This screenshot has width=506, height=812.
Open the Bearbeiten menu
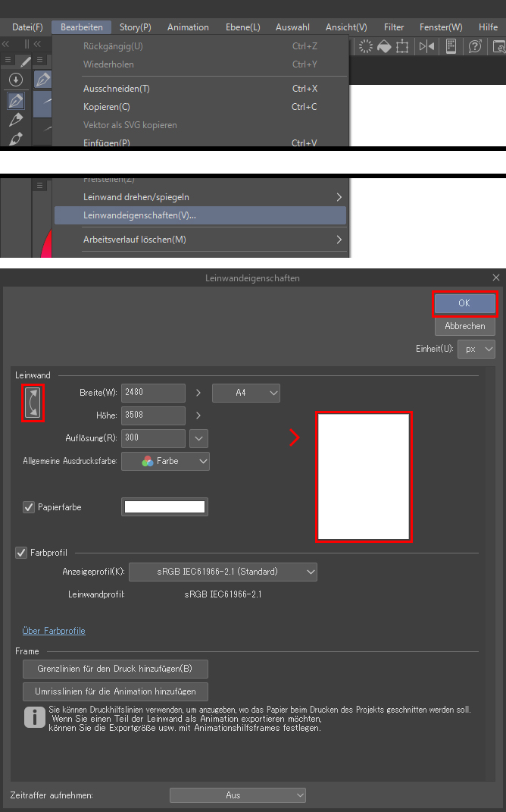(x=82, y=27)
